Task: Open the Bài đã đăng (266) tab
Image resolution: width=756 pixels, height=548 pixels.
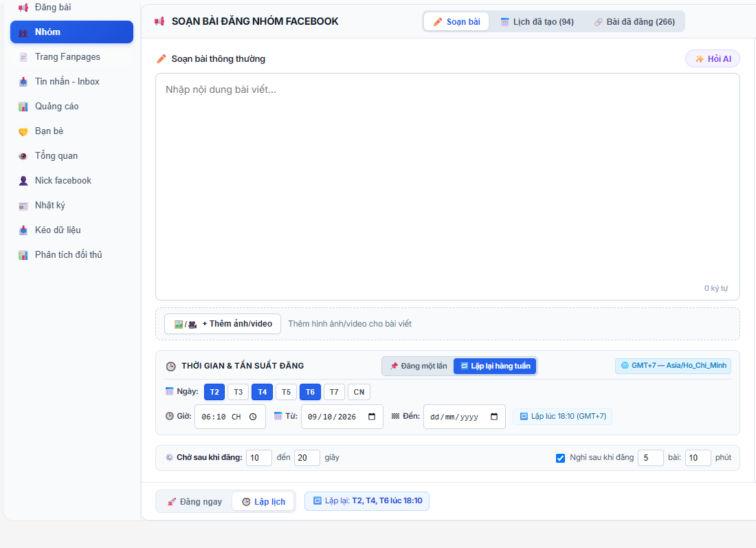Action: [x=634, y=22]
